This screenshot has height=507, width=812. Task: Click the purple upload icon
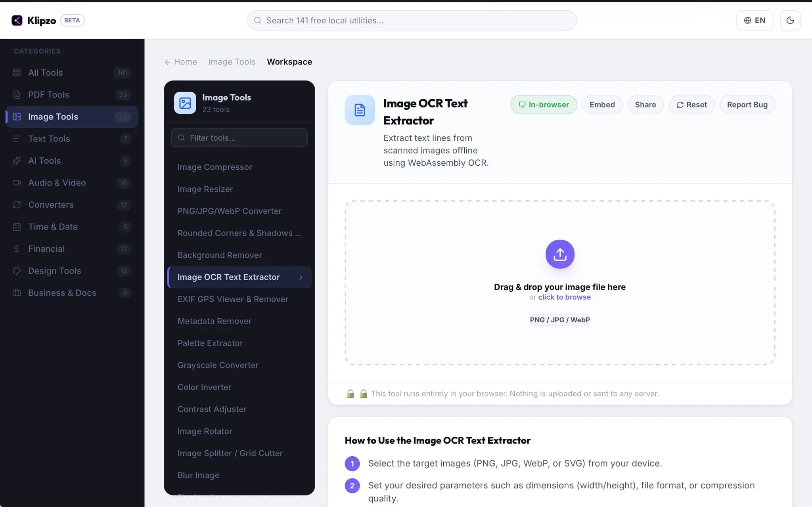[x=560, y=254]
